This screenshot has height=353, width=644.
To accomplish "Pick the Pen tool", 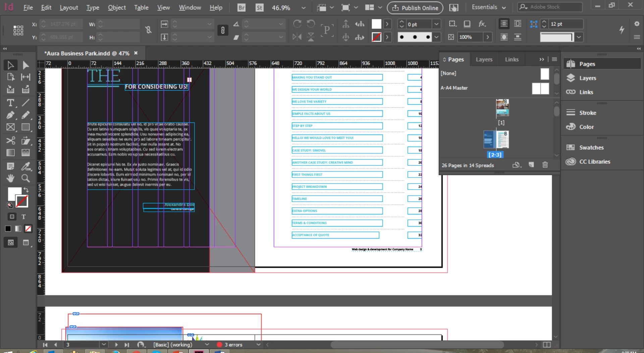I will (10, 115).
